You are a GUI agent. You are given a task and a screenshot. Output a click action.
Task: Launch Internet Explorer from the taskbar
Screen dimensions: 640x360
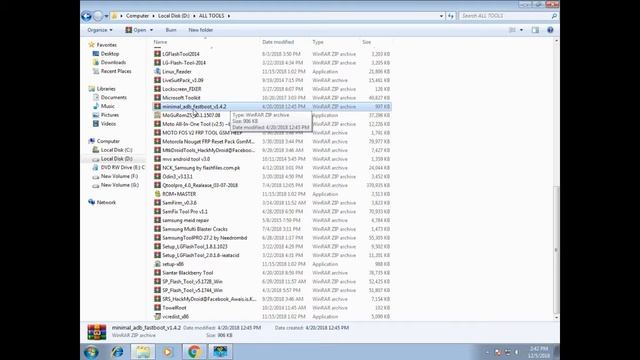[x=118, y=351]
